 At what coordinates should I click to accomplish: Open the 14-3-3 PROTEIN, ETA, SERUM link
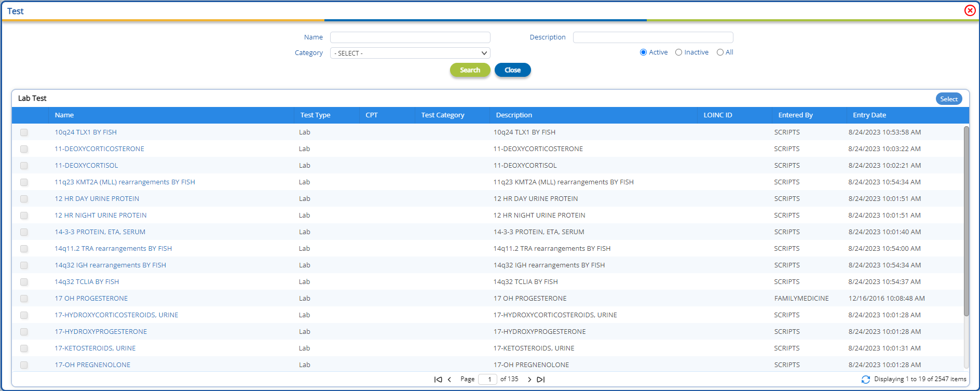(x=100, y=232)
